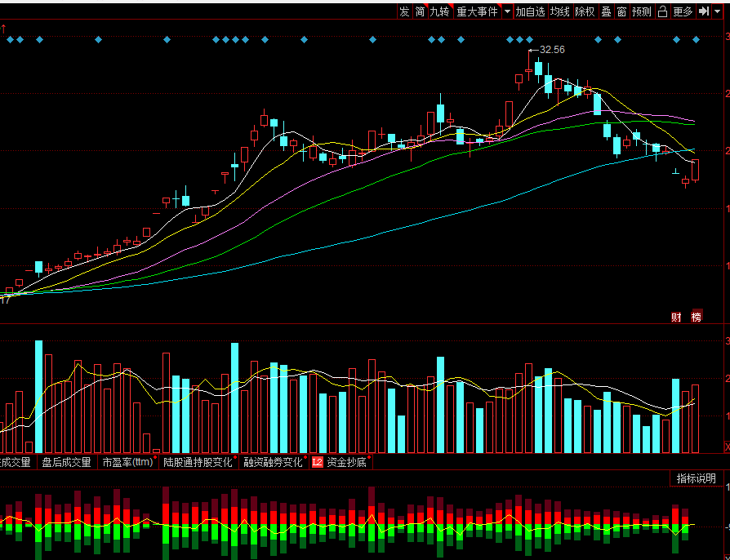Toggle 简 simplified view mode
The height and width of the screenshot is (560, 730).
coord(420,11)
